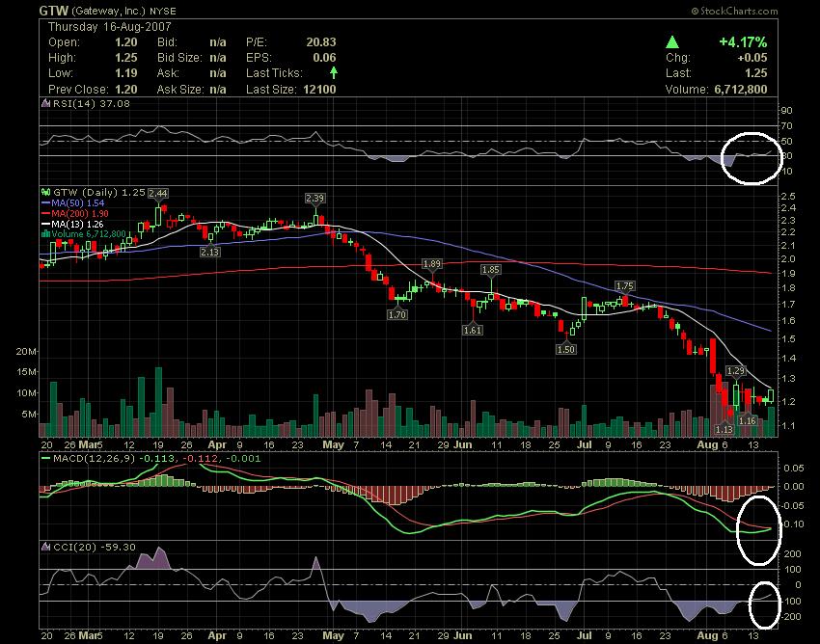Click the MACD(12,26,9) indicator label
Viewport: 820px width, 644px height.
coord(95,459)
